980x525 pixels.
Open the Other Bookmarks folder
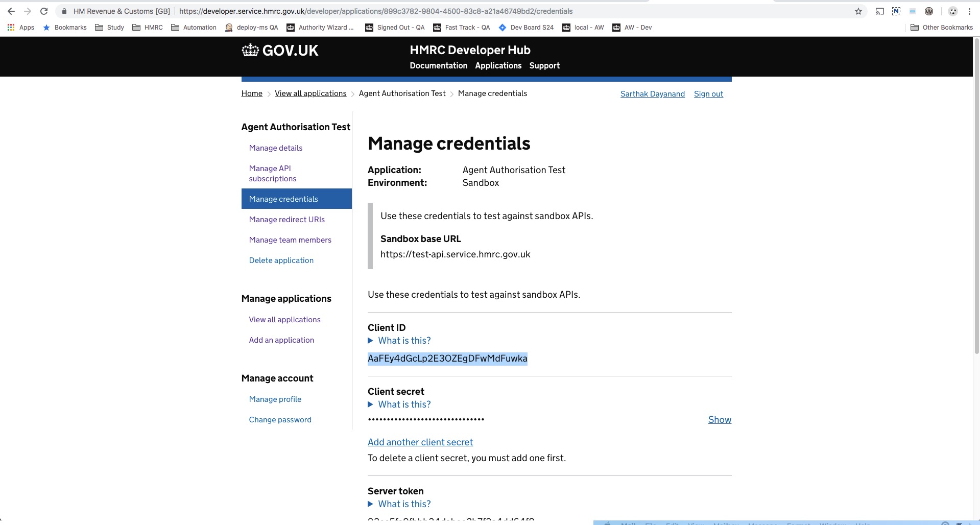coord(942,28)
